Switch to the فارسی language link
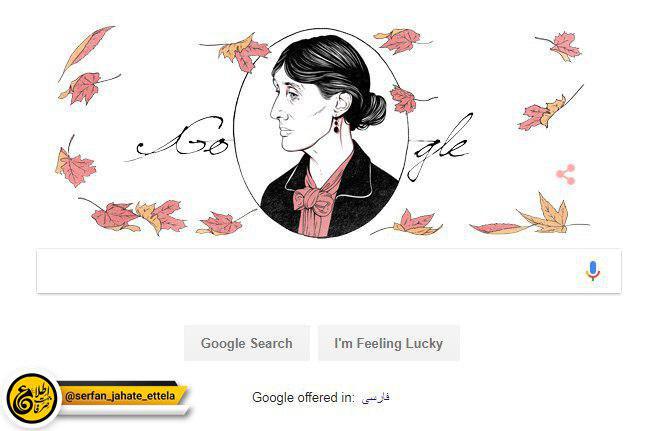This screenshot has height=431, width=660. [375, 397]
